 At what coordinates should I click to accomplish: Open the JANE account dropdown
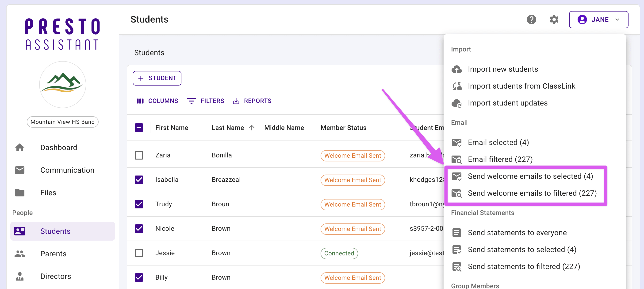598,20
